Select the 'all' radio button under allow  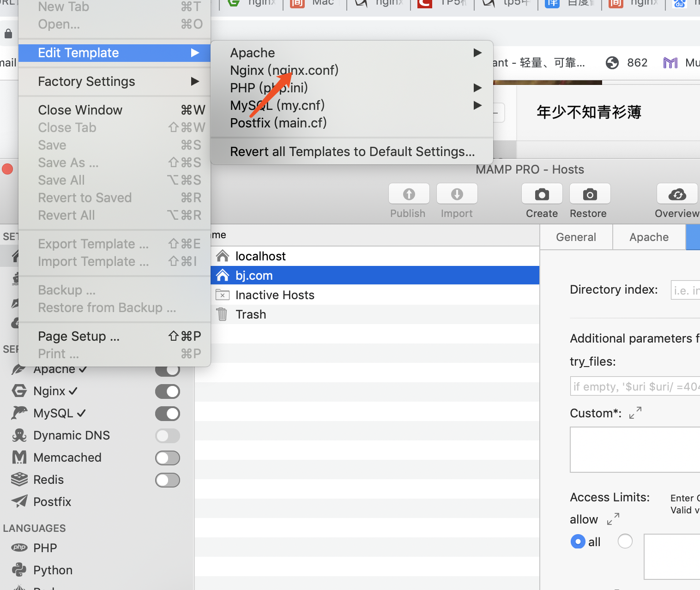(x=578, y=542)
